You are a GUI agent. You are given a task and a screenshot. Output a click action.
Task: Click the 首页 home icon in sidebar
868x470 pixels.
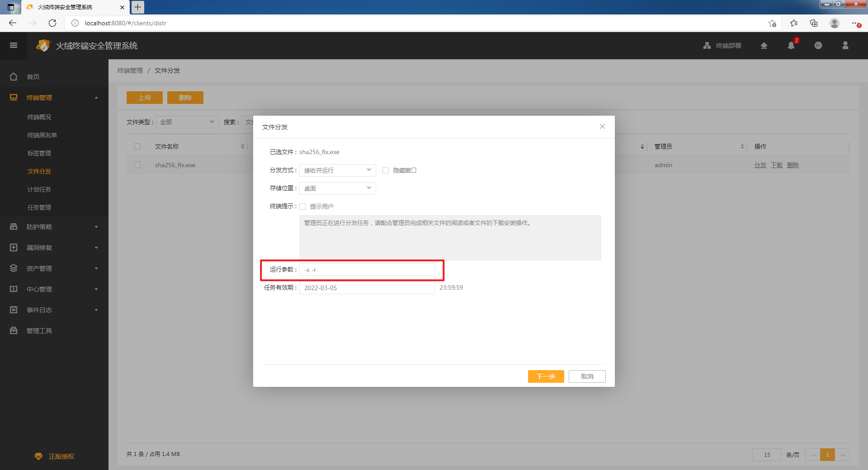[14, 77]
